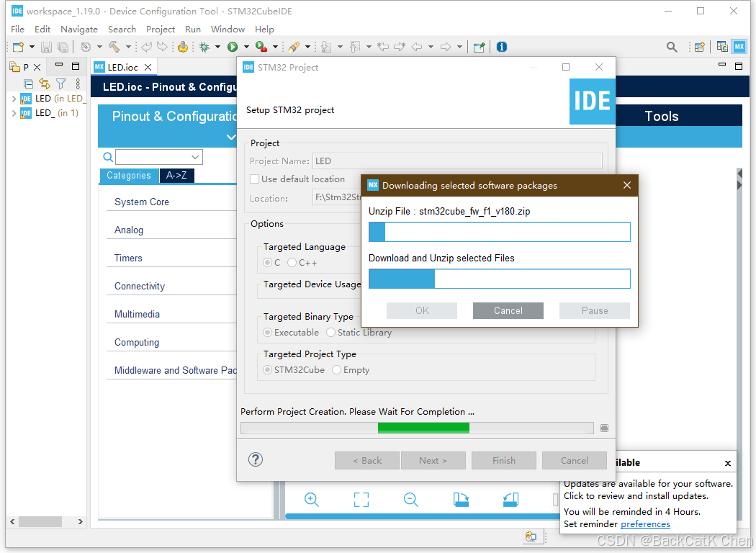Open the Window menu
This screenshot has width=756, height=553.
(228, 30)
